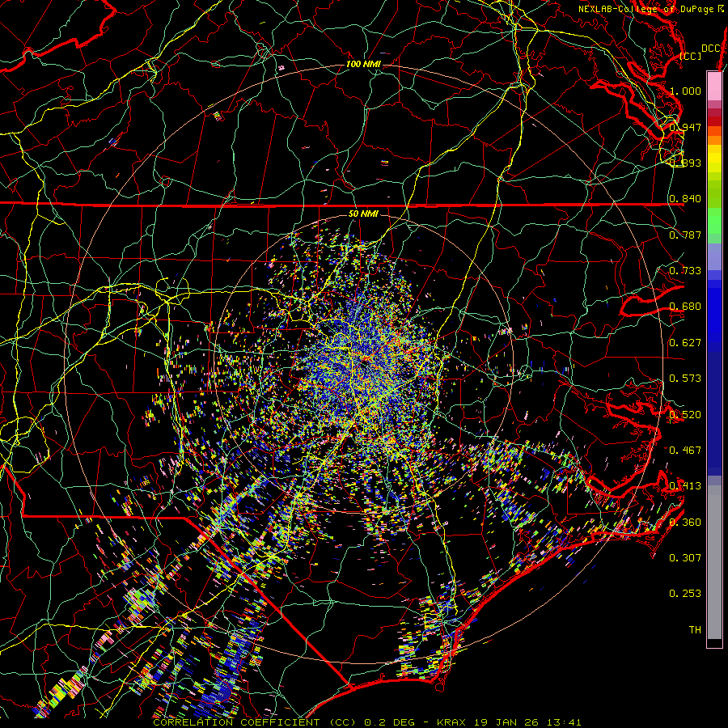Click the 19 JAN 26 13:41 timestamp
728x728 pixels.
click(527, 722)
